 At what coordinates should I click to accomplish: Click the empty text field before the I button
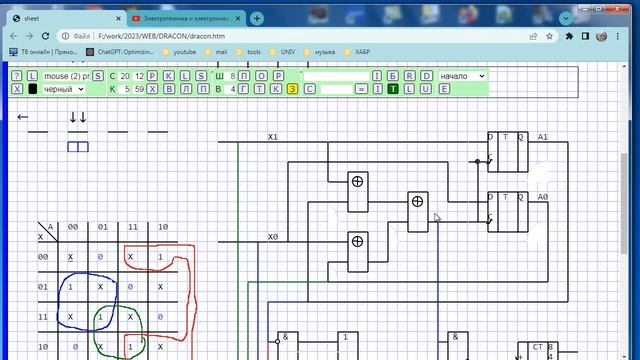pos(336,76)
